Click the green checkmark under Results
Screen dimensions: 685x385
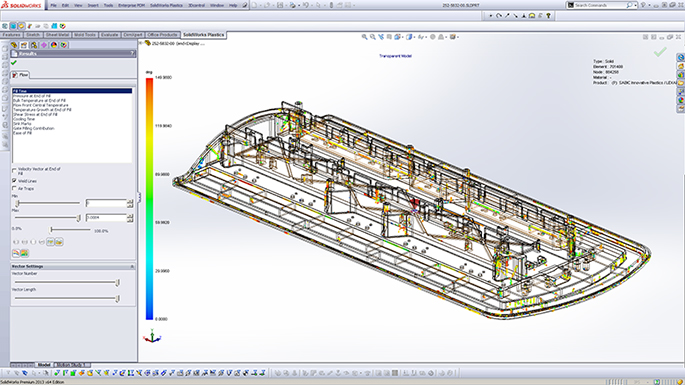tap(14, 63)
